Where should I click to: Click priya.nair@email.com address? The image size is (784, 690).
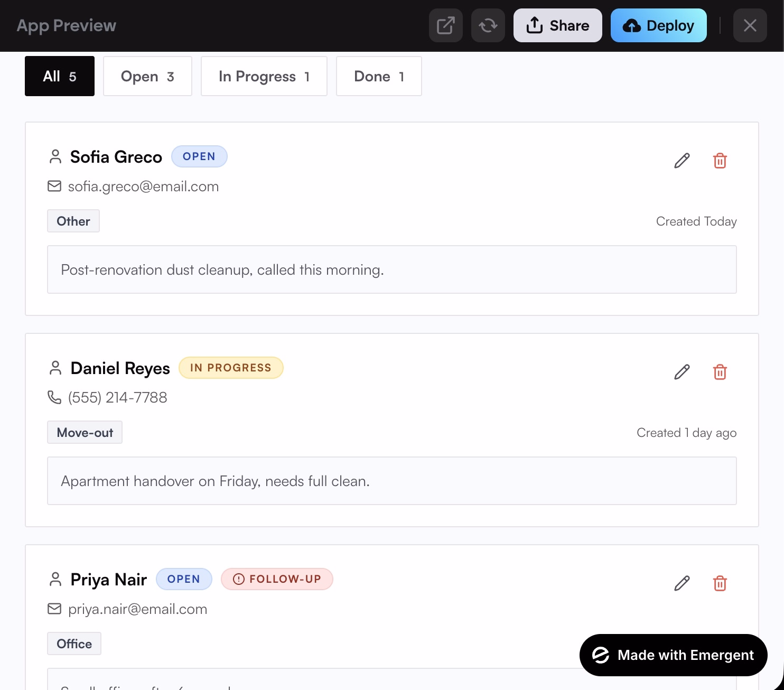click(137, 609)
